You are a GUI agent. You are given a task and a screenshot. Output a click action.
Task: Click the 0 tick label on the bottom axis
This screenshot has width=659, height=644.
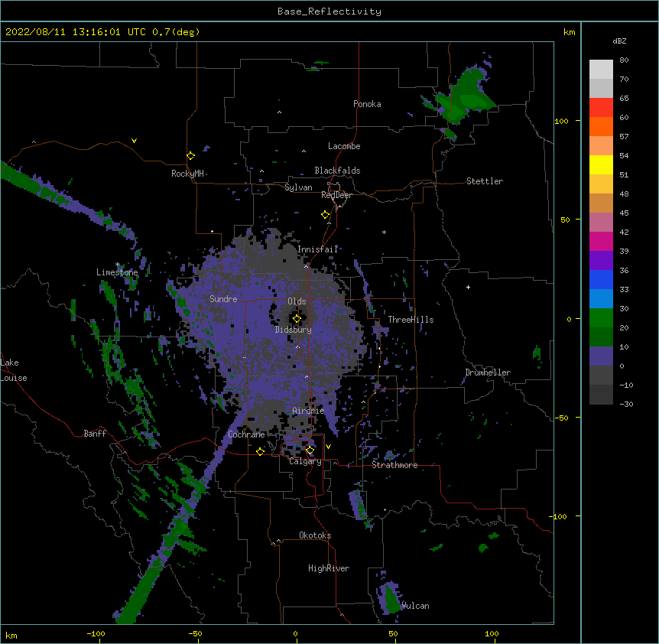(x=295, y=633)
